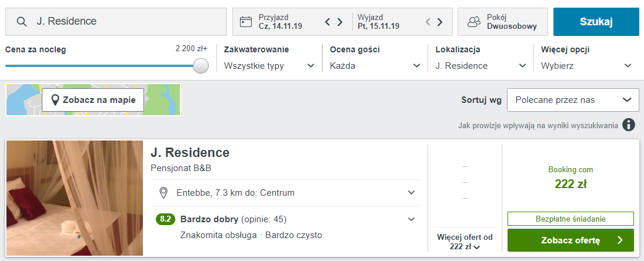Expand the guest rating details chevron
Viewport: 644px width, 261px height.
411,219
